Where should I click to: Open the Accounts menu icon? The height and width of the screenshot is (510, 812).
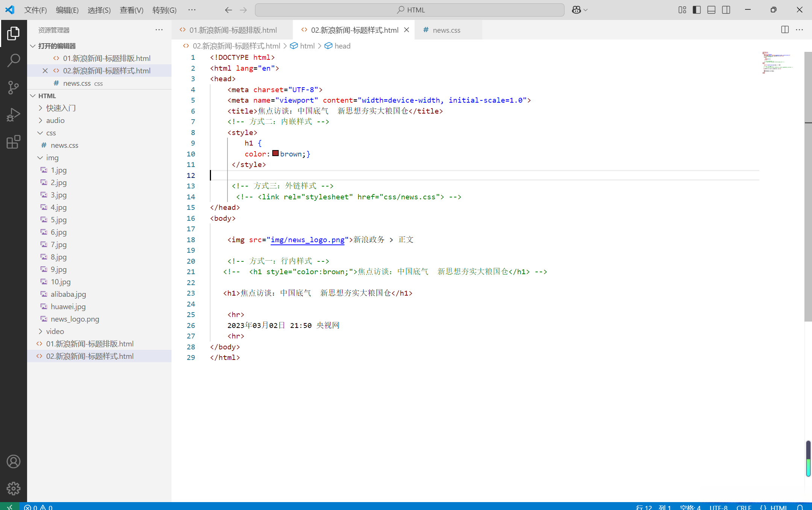(14, 461)
